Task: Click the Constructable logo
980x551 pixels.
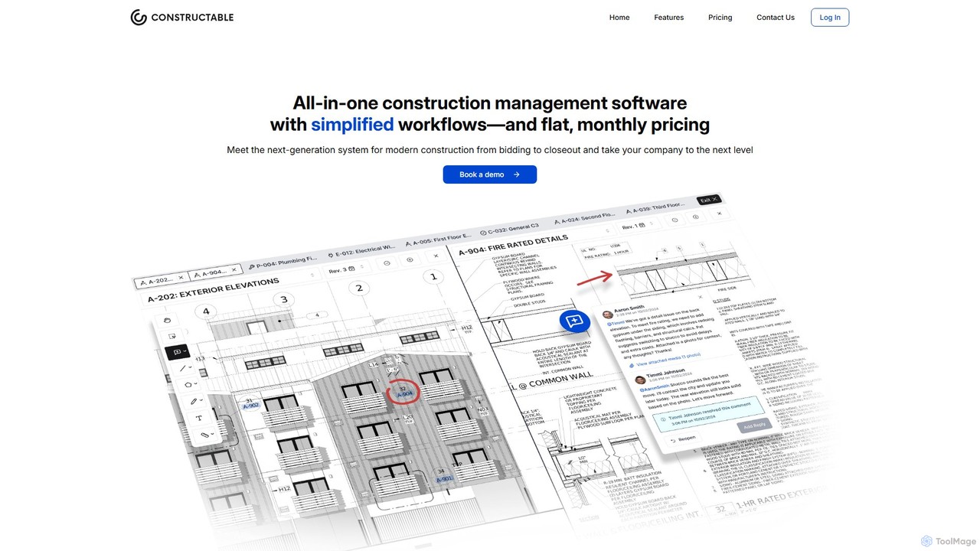Action: point(182,17)
